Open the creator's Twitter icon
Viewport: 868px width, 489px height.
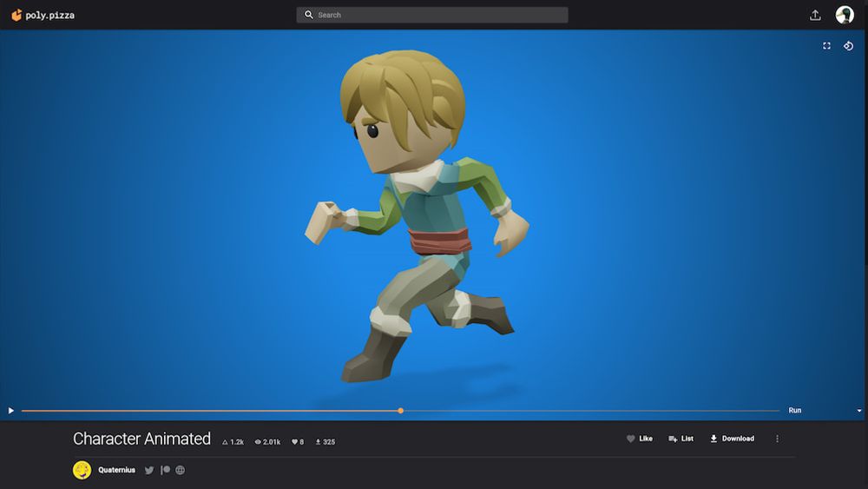149,470
